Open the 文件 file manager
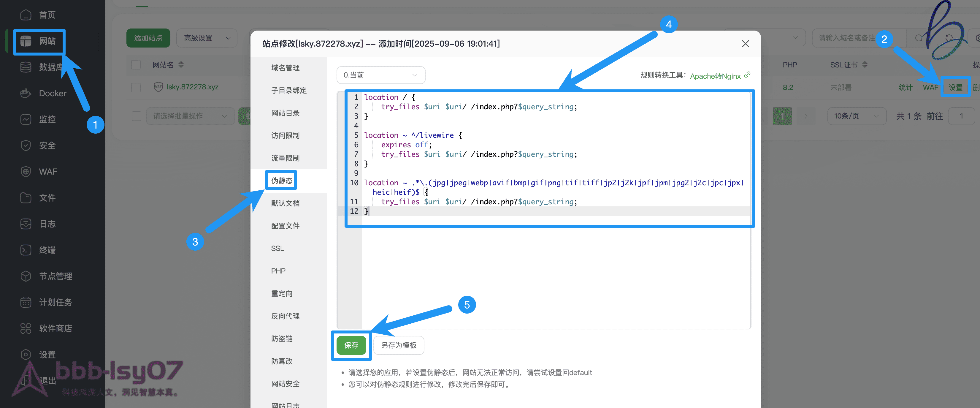Screen dimensions: 980x408 47,197
